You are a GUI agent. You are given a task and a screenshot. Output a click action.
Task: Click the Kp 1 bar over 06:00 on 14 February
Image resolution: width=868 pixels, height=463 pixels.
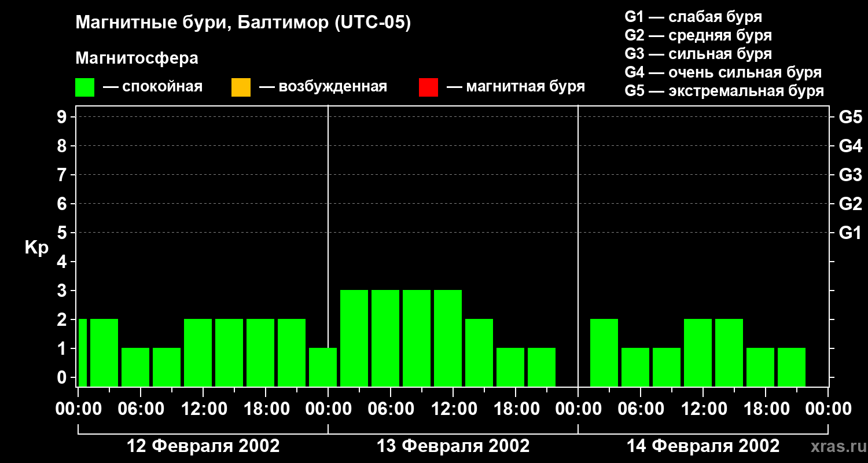click(x=635, y=367)
